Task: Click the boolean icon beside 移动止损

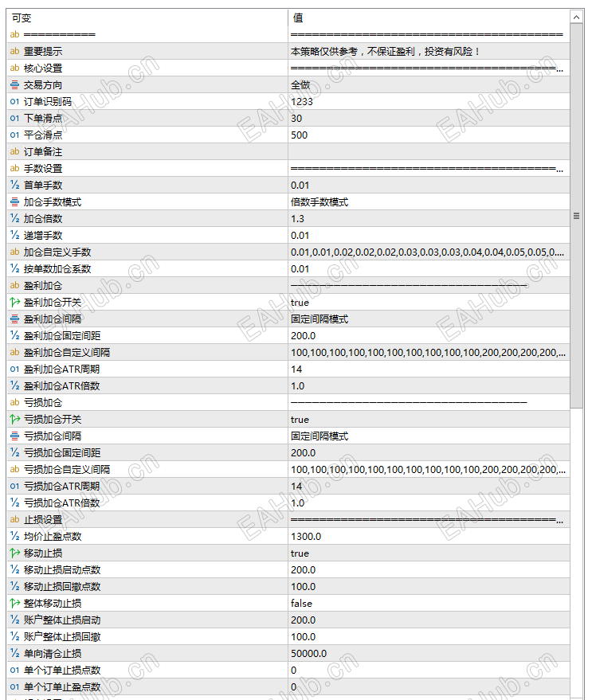Action: tap(15, 553)
